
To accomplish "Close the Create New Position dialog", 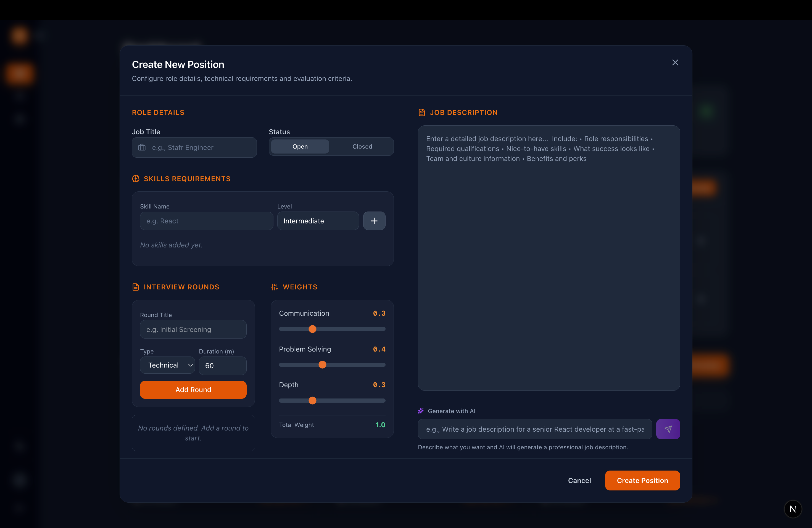I will pyautogui.click(x=675, y=62).
